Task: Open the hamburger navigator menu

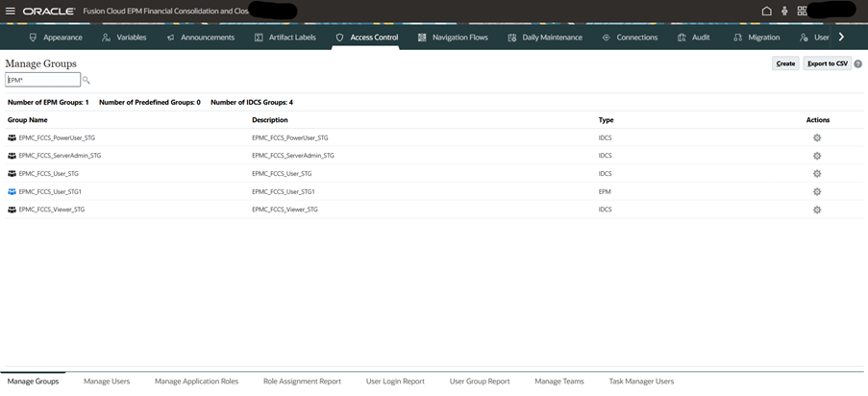Action: coord(10,12)
